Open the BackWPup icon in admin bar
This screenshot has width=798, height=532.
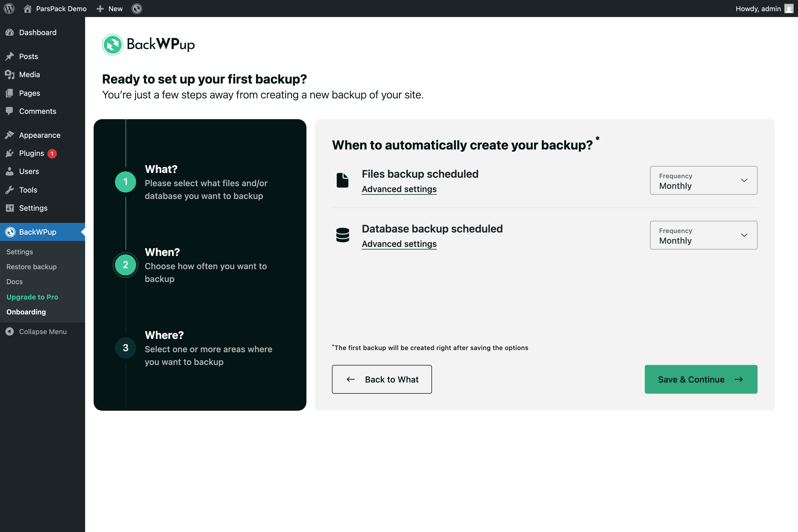click(137, 9)
